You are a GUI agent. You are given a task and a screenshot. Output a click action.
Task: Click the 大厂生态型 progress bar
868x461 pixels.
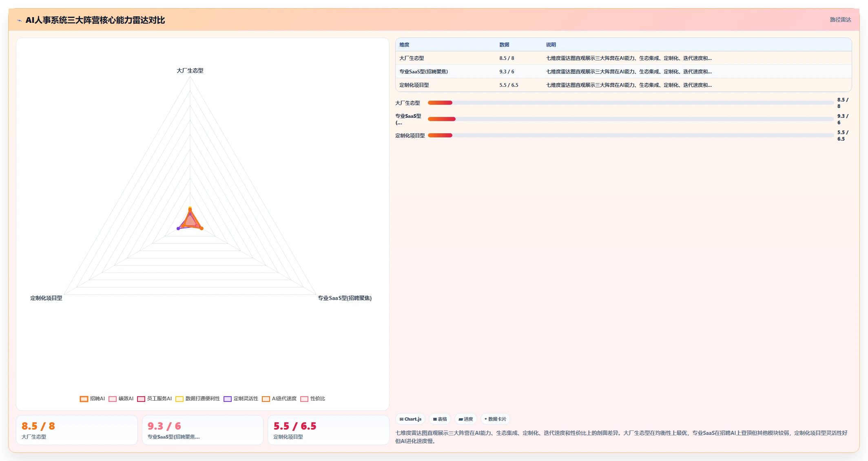[x=631, y=103]
